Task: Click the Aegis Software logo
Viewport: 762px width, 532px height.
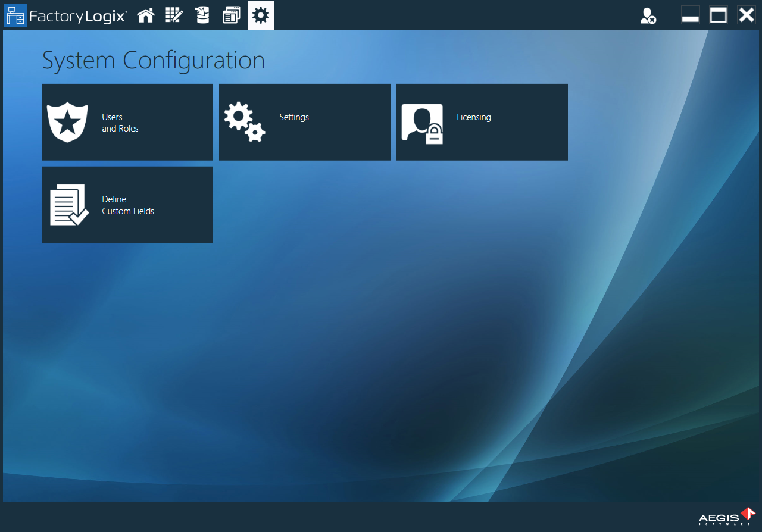Action: coord(727,517)
